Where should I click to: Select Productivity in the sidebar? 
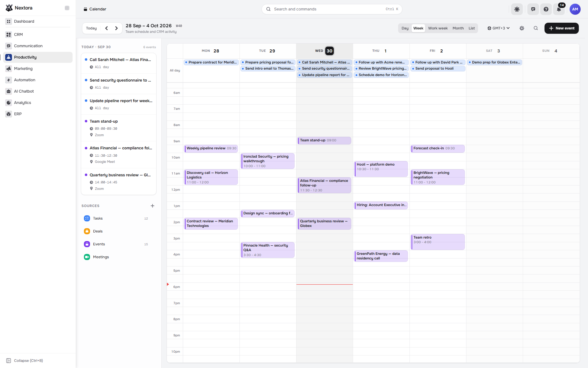[38, 57]
